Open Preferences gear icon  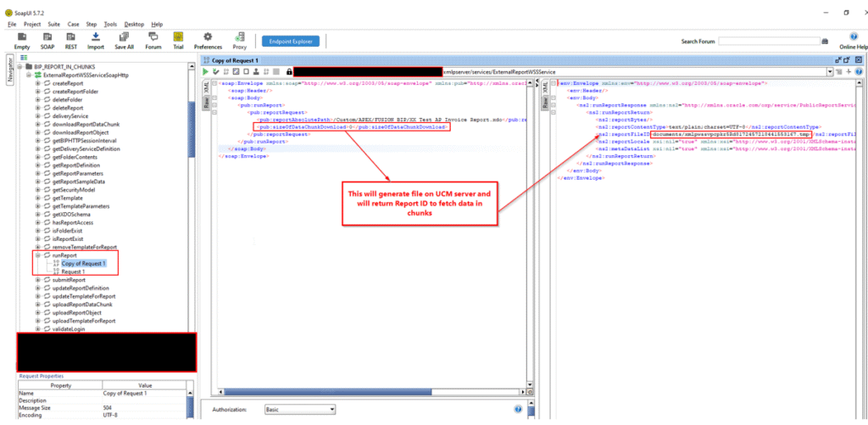[x=208, y=36]
